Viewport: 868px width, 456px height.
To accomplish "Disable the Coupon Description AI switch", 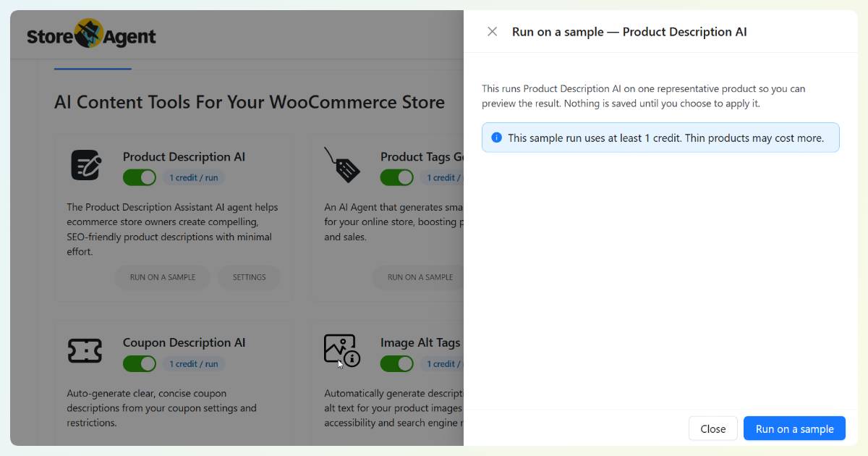I will tap(140, 363).
